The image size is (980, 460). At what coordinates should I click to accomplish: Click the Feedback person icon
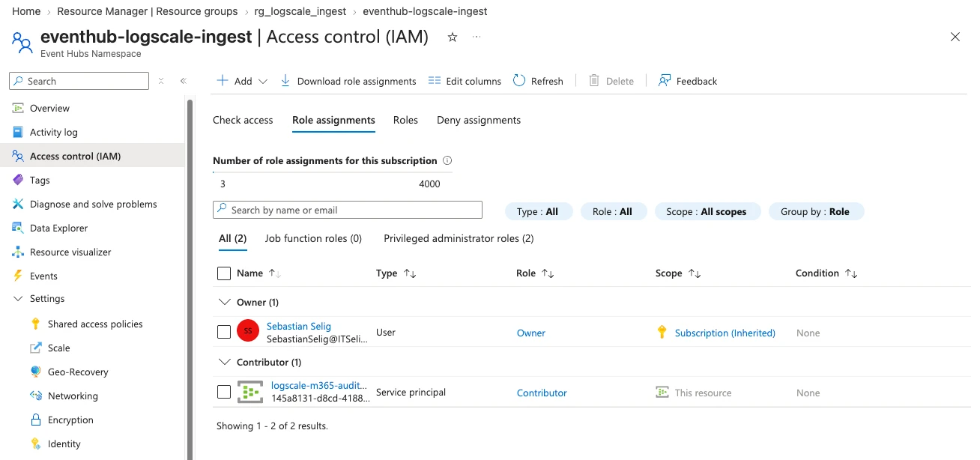click(665, 80)
